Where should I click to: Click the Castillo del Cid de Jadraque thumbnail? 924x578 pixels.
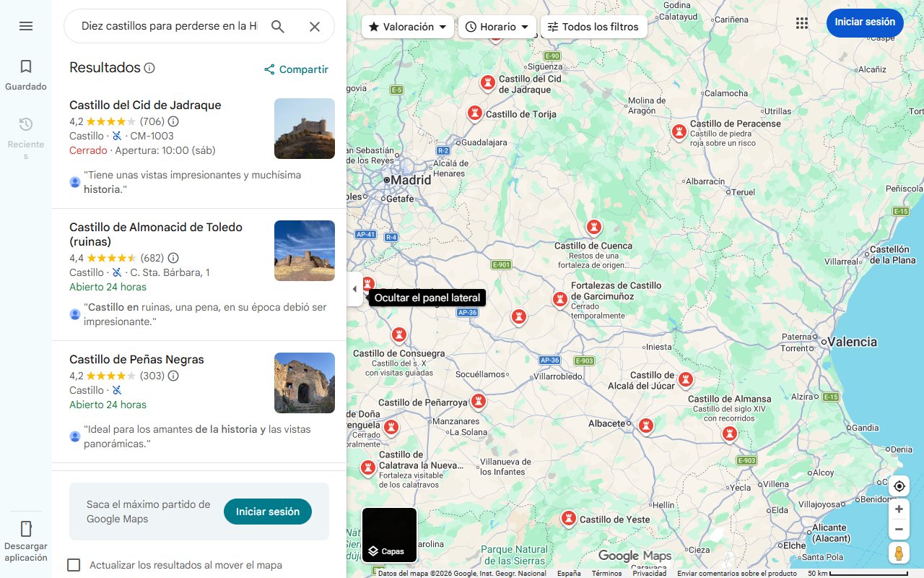304,129
